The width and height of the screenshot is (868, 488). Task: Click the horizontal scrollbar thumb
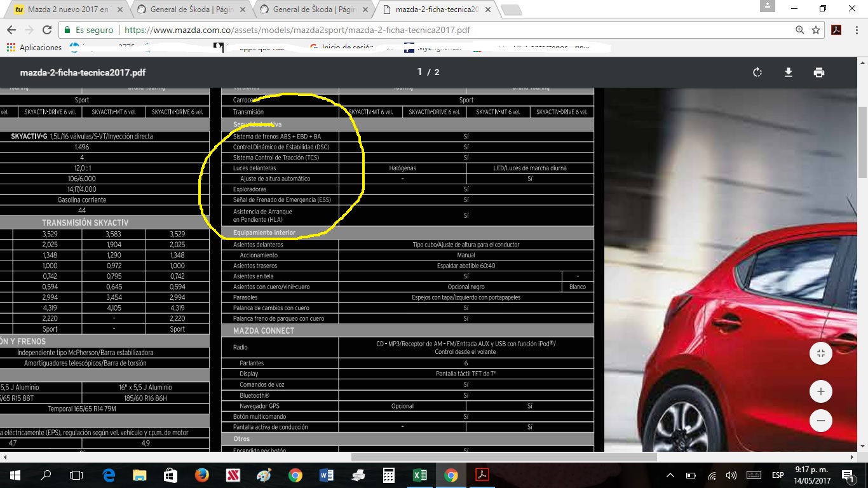tap(504, 457)
